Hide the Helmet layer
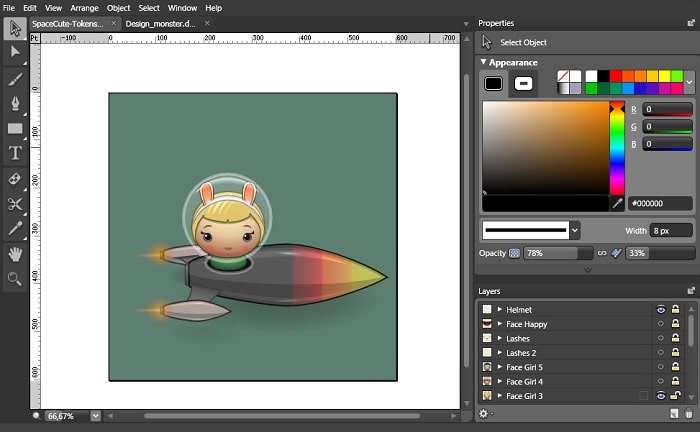The height and width of the screenshot is (432, 700). (x=661, y=309)
